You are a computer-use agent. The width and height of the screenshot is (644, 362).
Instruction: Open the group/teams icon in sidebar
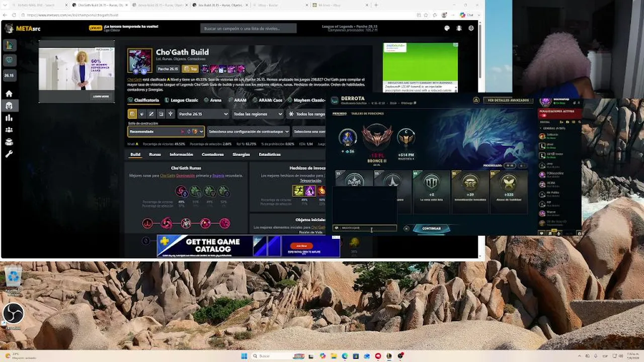(x=9, y=130)
